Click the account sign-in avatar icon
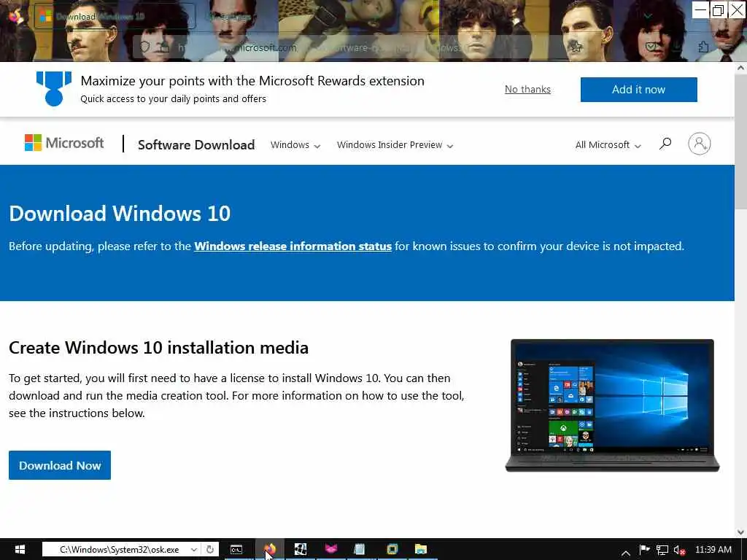 pos(699,144)
